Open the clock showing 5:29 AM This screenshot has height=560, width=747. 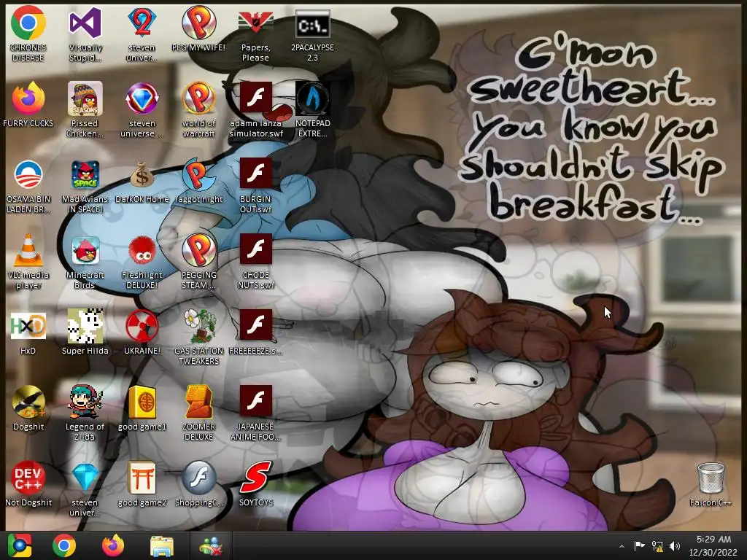[713, 545]
